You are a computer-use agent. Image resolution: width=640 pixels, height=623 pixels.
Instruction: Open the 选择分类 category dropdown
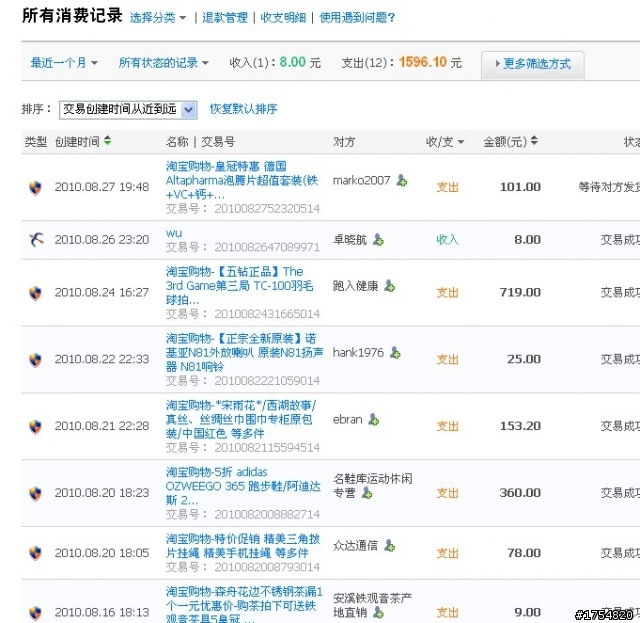[158, 18]
